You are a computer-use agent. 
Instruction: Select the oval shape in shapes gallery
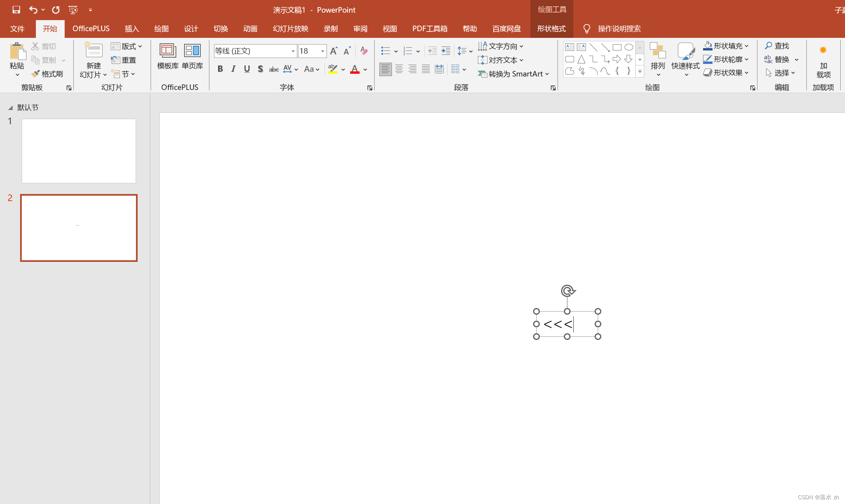(x=629, y=47)
